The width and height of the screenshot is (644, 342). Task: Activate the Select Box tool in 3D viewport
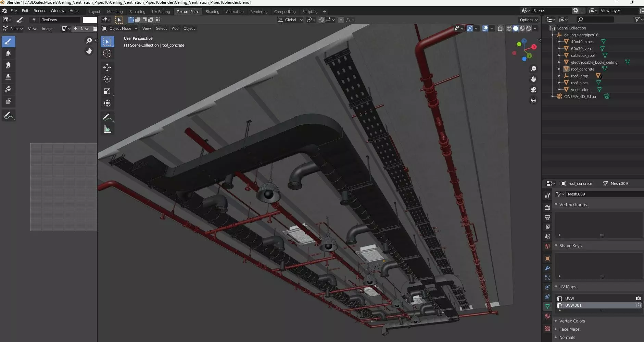[x=107, y=42]
